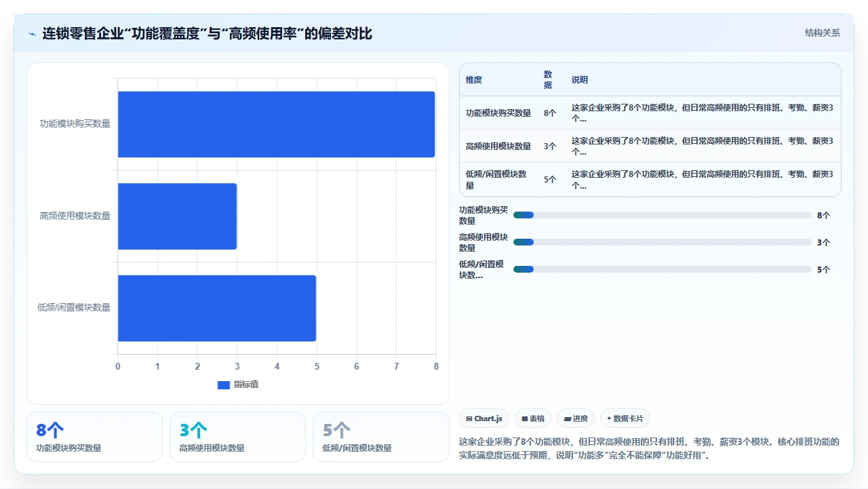This screenshot has height=489, width=868.
Task: Click the 高频使用模块数量 progress bar label
Action: pyautogui.click(x=484, y=242)
